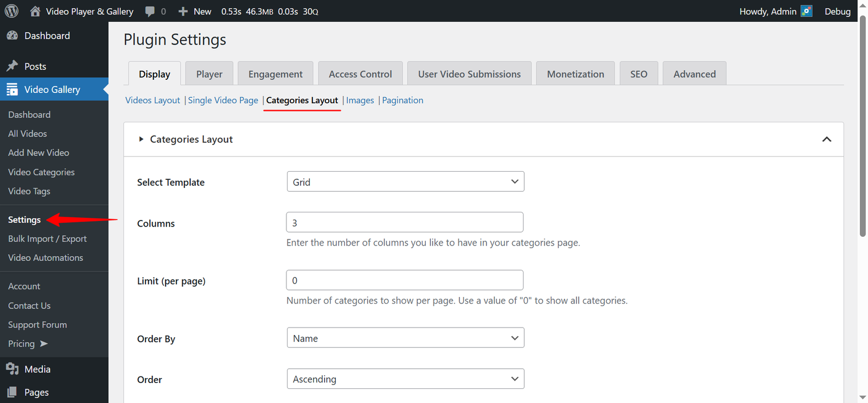Open the Access Control tab
Screen dimensions: 868x403
(x=360, y=74)
